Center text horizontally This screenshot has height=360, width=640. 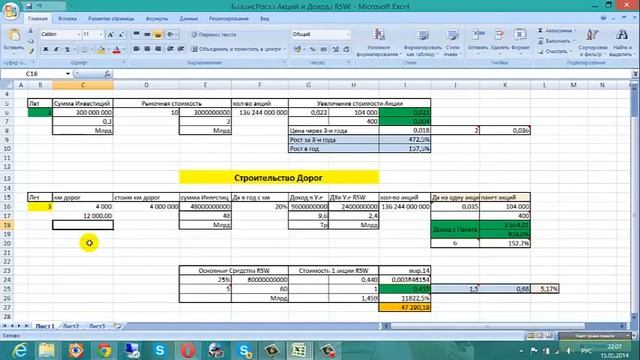pos(147,49)
